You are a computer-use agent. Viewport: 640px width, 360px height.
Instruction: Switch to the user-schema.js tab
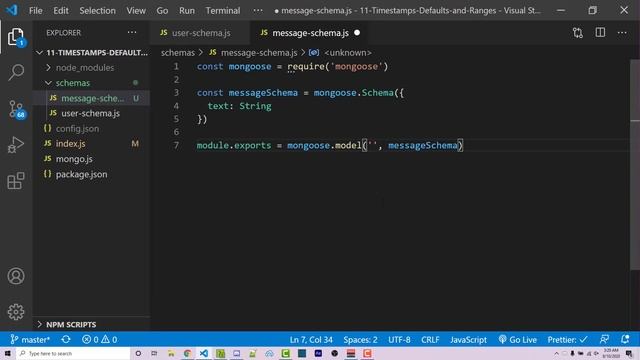[x=200, y=33]
